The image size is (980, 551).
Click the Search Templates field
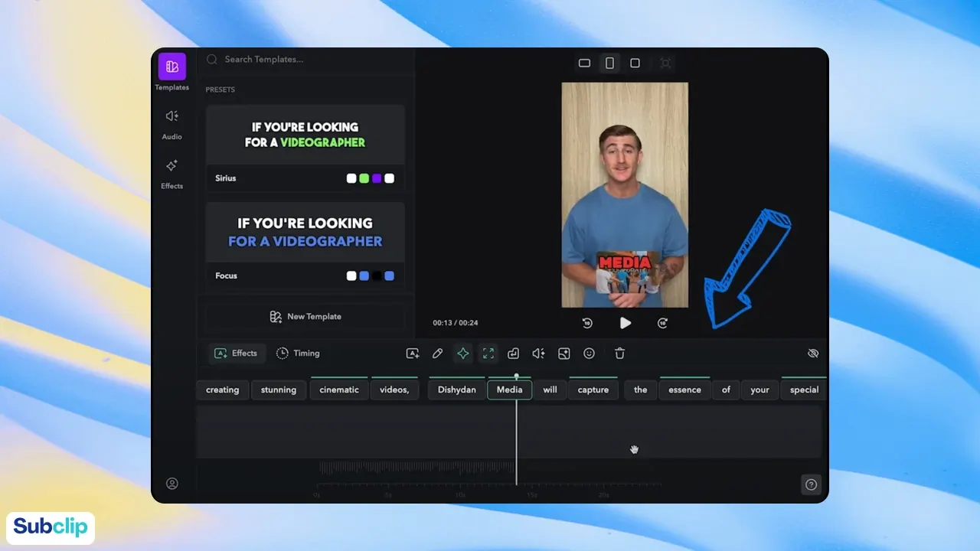306,60
